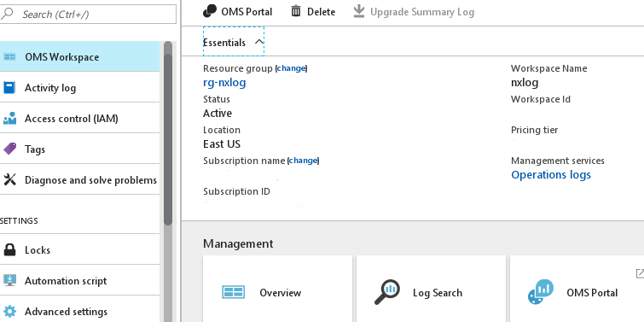The width and height of the screenshot is (644, 322).
Task: Open the Operations logs link
Action: [551, 175]
